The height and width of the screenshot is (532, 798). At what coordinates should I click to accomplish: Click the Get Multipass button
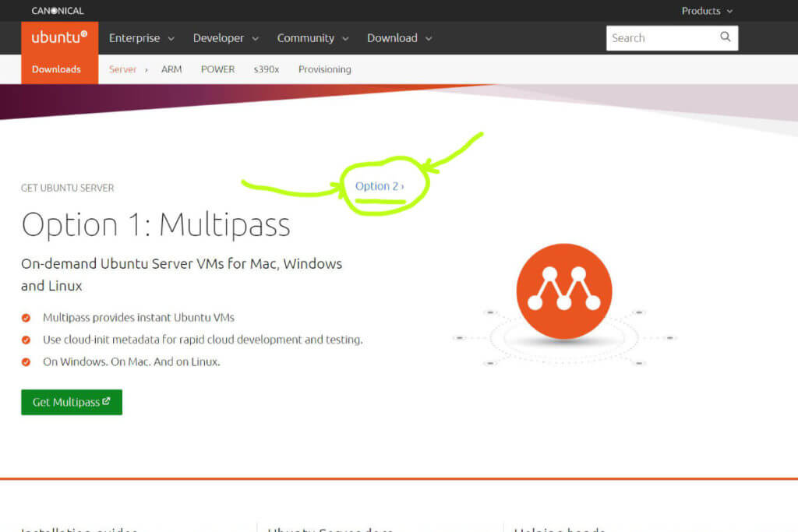click(72, 402)
